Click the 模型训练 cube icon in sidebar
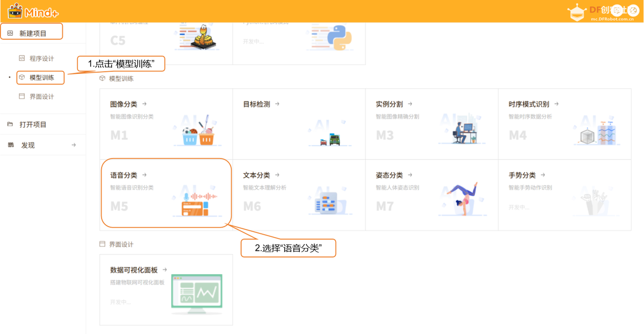Viewport: 644px width, 334px height. pyautogui.click(x=22, y=77)
